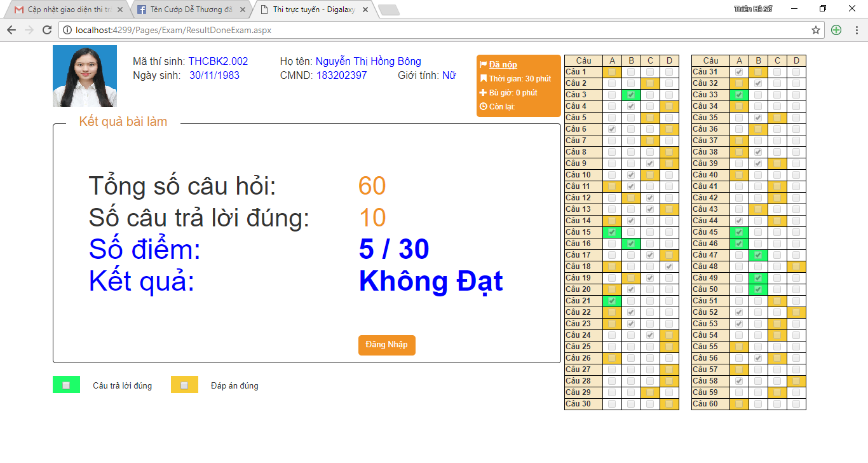View site information icon in address bar
Image resolution: width=868 pixels, height=463 pixels.
(x=67, y=30)
